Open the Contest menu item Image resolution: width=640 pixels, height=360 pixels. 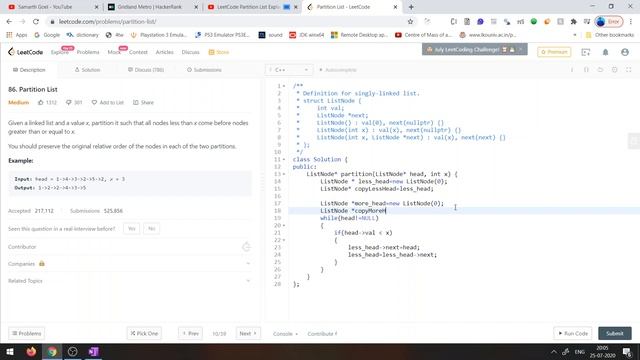(138, 52)
